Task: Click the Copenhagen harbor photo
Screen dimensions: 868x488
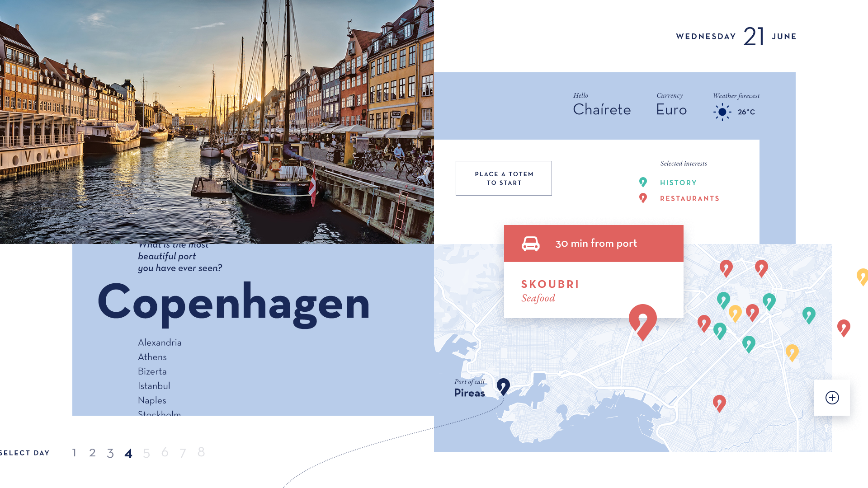Action: coord(217,122)
